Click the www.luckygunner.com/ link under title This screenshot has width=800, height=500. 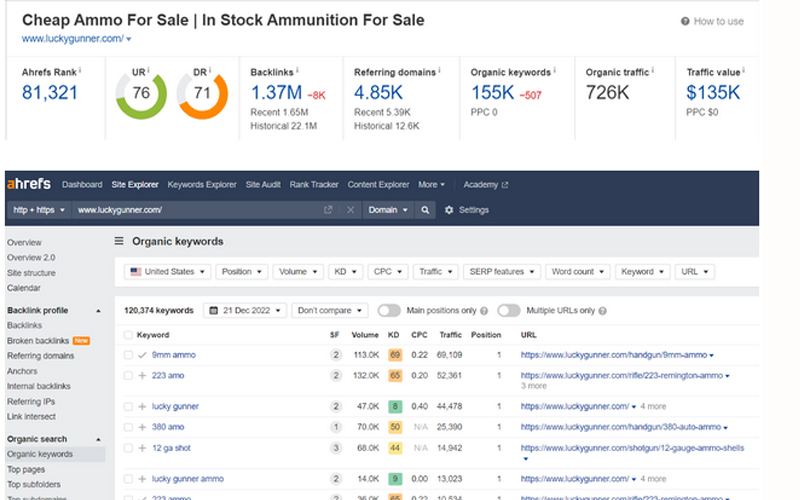coord(72,39)
